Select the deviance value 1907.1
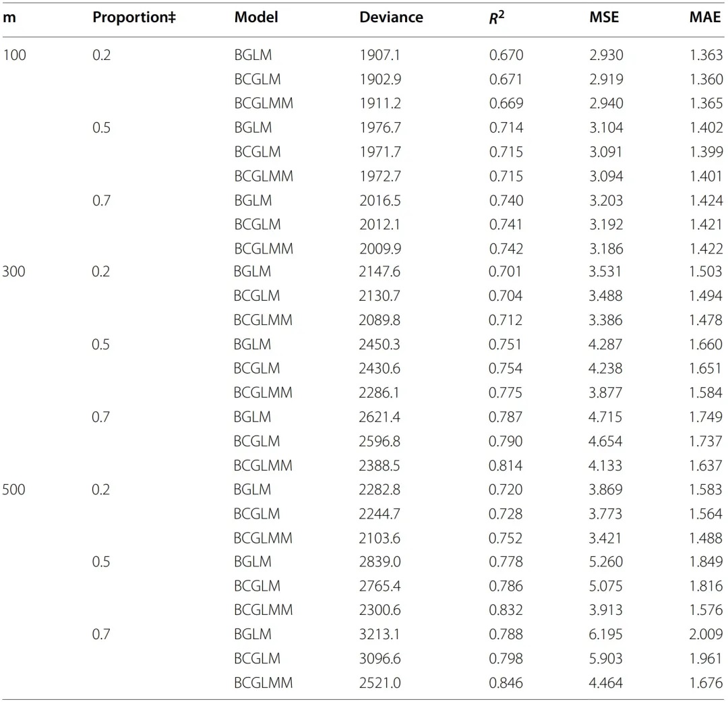This screenshot has height=708, width=728. (380, 55)
